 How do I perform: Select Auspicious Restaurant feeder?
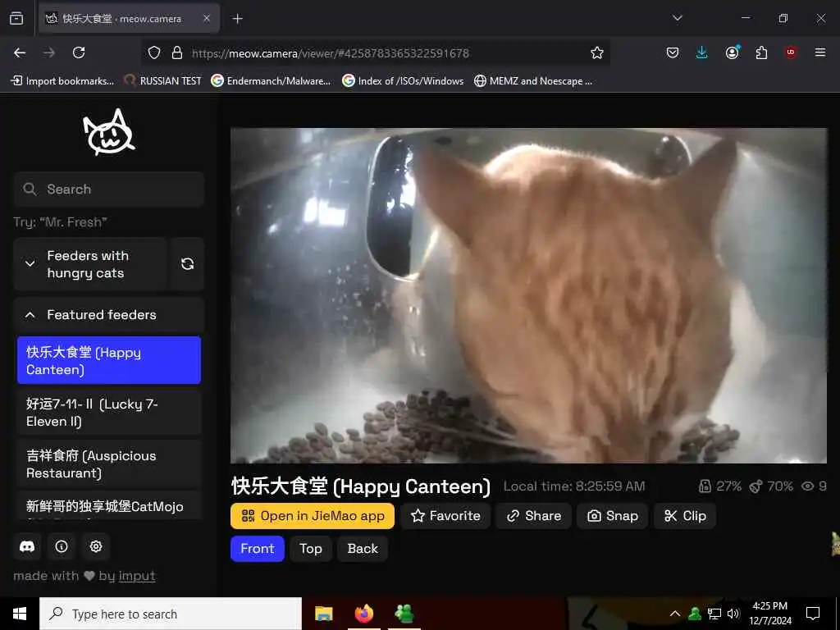click(x=109, y=464)
